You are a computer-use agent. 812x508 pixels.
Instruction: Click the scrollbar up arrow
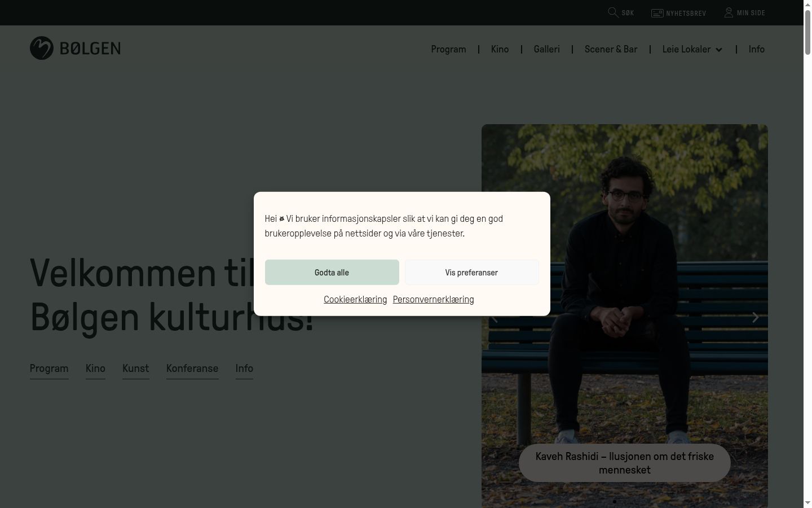tap(807, 5)
